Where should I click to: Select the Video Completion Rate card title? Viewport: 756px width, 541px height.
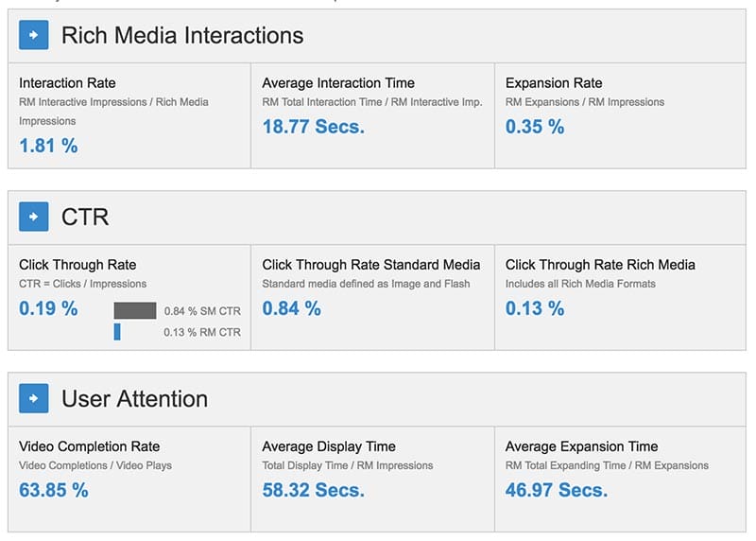tap(90, 446)
